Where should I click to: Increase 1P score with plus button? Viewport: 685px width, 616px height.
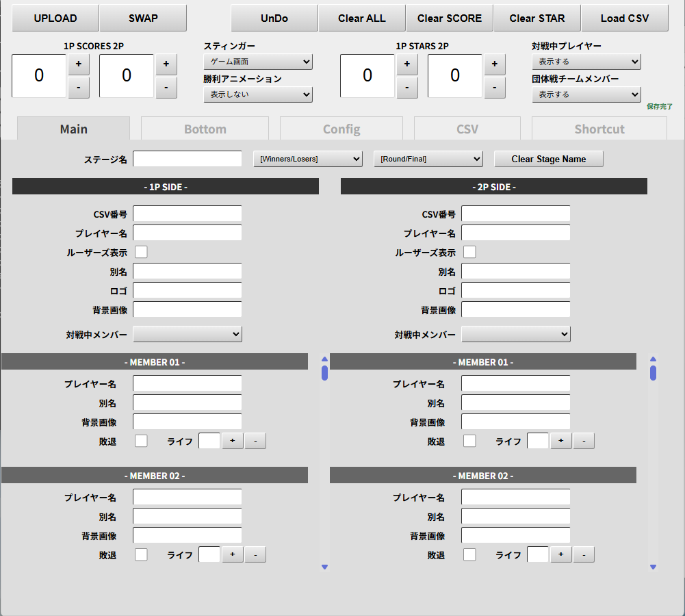[79, 64]
